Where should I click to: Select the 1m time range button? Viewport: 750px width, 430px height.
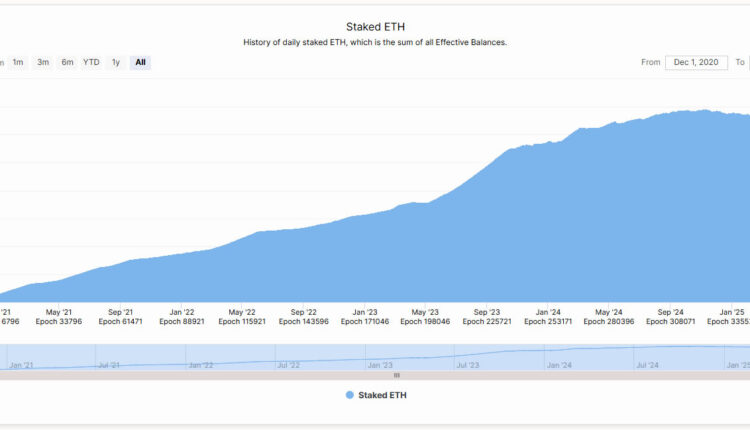point(18,62)
